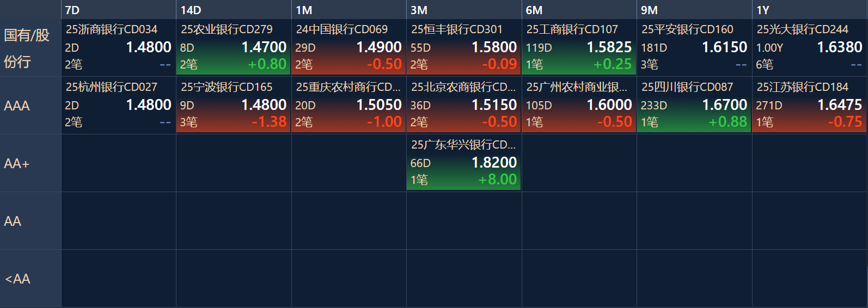This screenshot has height=308, width=868.
Task: Click the 29D remaining term label
Action: (305, 48)
